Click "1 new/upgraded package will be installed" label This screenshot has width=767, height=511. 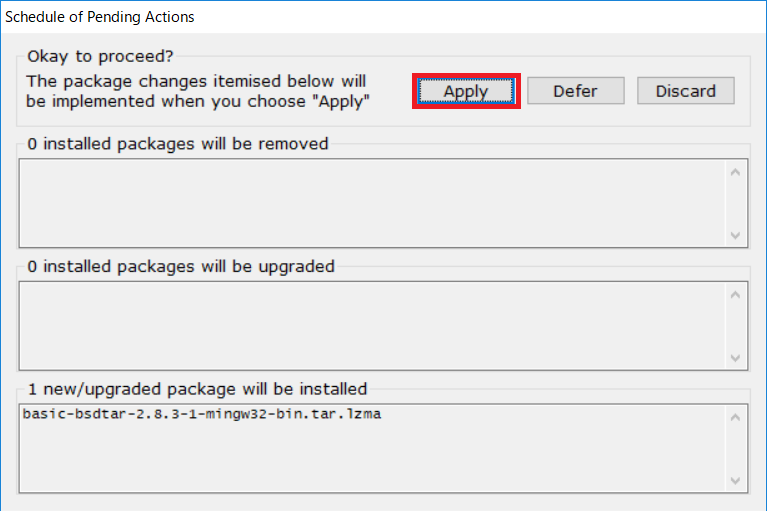coord(197,388)
